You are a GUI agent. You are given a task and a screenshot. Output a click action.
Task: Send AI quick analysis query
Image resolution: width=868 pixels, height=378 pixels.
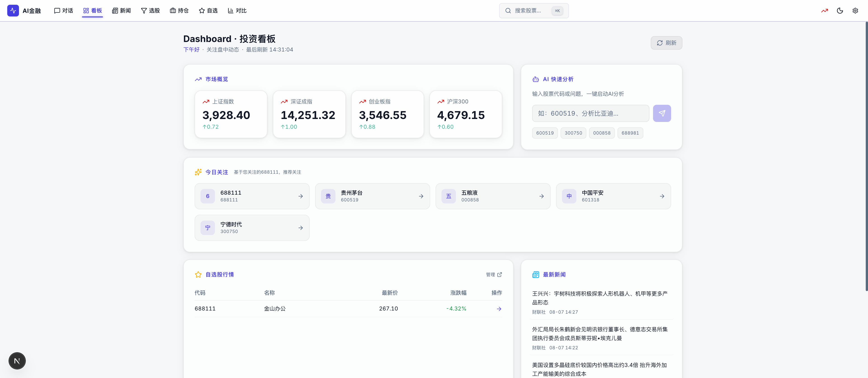click(662, 113)
